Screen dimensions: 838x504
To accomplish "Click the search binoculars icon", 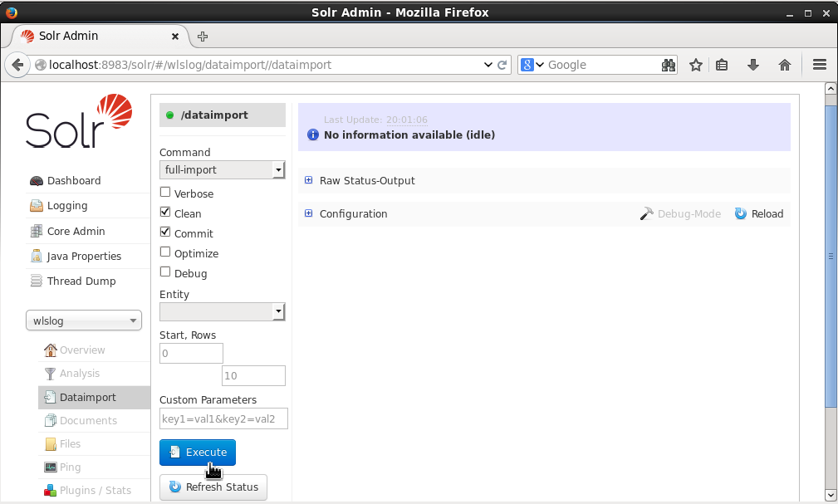I will 668,66.
